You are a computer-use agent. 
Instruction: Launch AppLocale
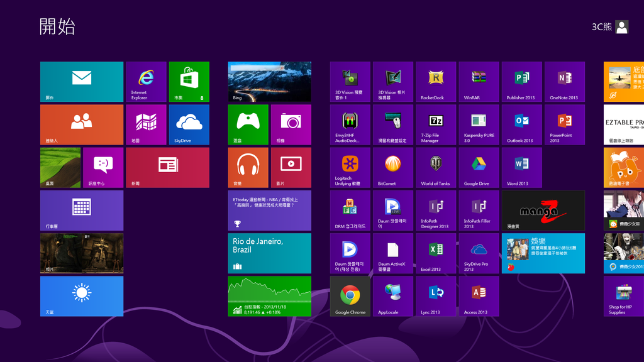[393, 297]
